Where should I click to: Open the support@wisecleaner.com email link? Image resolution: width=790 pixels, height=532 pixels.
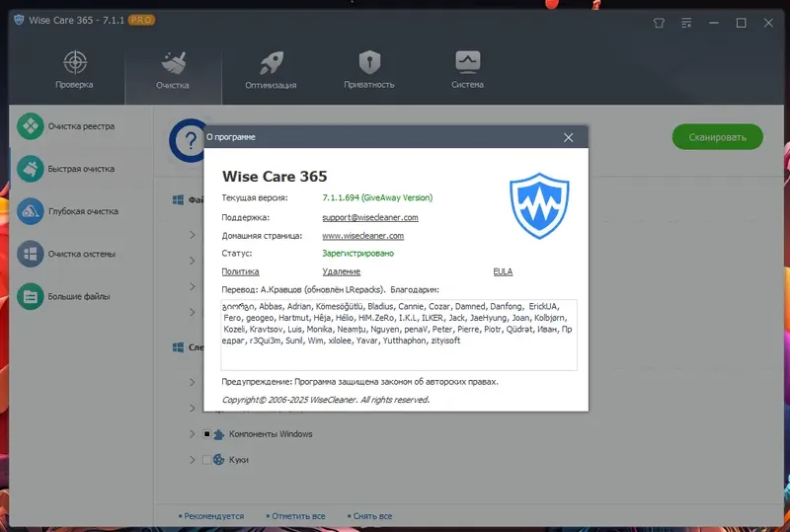[x=370, y=217]
